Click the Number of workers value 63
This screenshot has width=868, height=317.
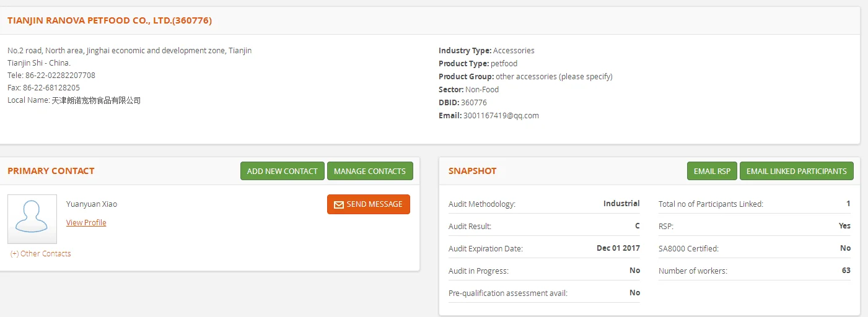click(x=846, y=271)
